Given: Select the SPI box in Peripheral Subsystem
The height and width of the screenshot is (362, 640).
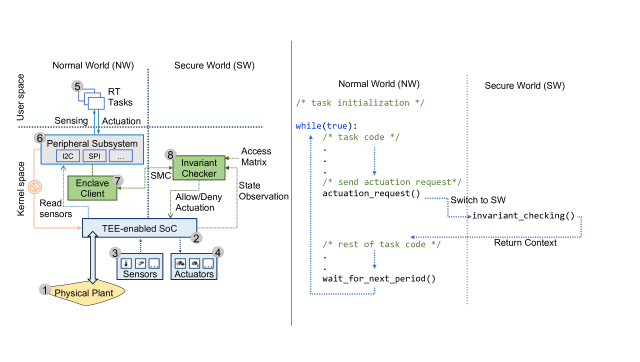Looking at the screenshot, I should 95,156.
